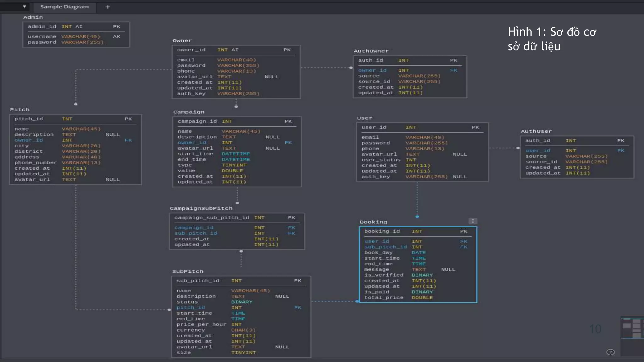Click the Owner to AuthOwner relation endpoint
The width and height of the screenshot is (644, 362).
351,68
